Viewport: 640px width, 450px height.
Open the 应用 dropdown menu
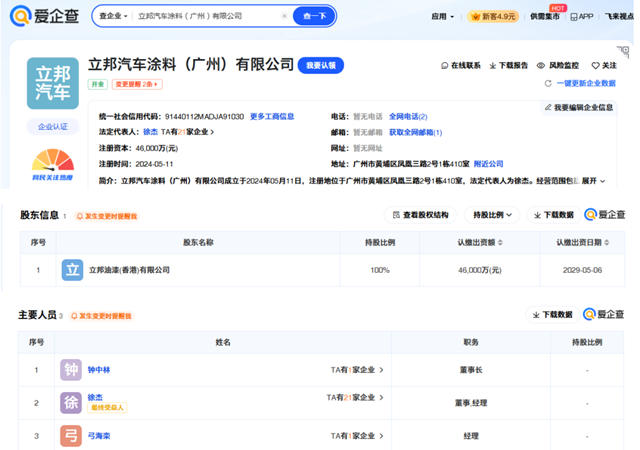click(x=442, y=16)
